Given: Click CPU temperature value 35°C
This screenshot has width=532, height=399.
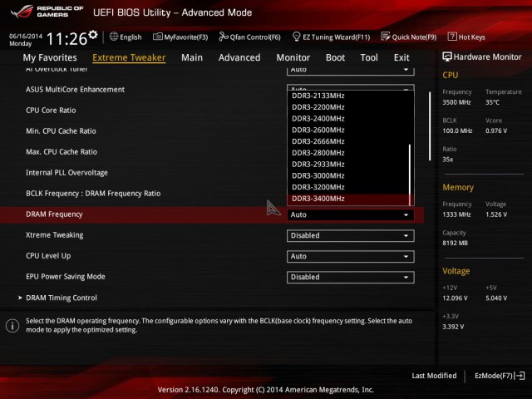Looking at the screenshot, I should click(492, 102).
